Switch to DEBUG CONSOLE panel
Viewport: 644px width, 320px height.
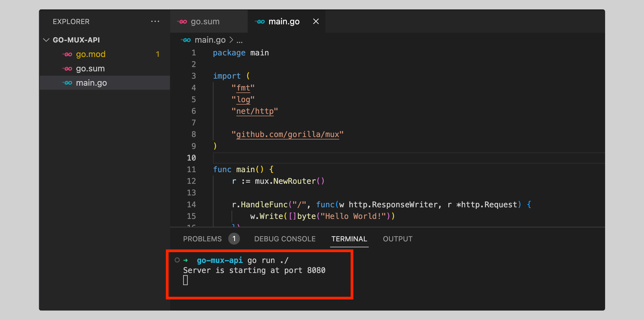[x=285, y=239]
